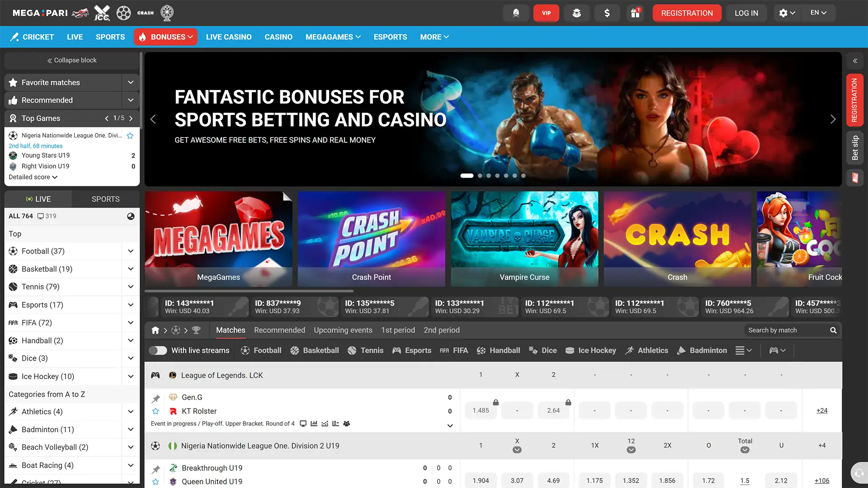Go to previous banner slide arrow
The height and width of the screenshot is (488, 868).
(x=153, y=119)
